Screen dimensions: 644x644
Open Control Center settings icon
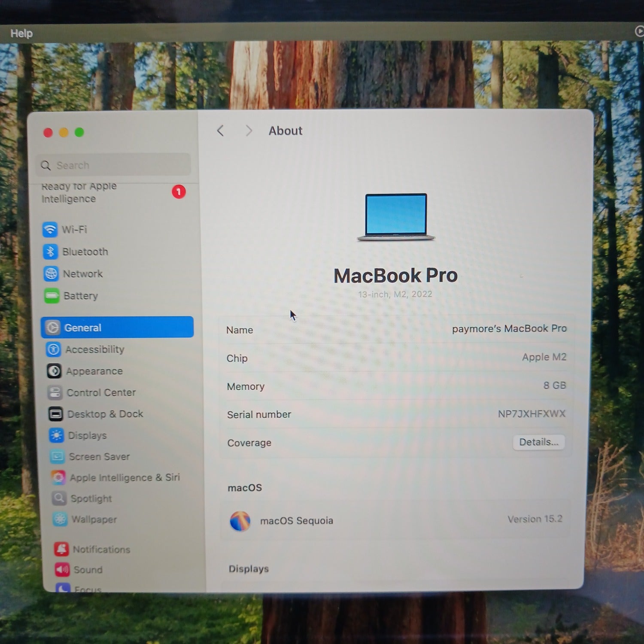[55, 392]
